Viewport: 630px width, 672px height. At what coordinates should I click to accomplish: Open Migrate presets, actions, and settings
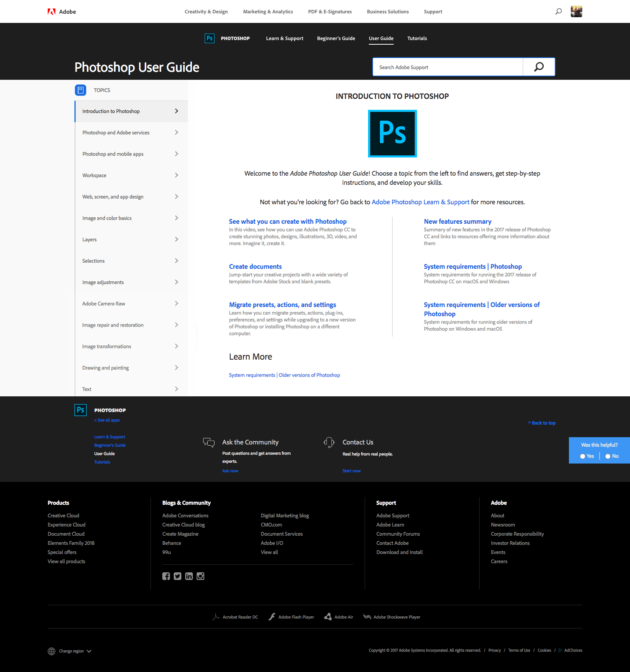[283, 305]
